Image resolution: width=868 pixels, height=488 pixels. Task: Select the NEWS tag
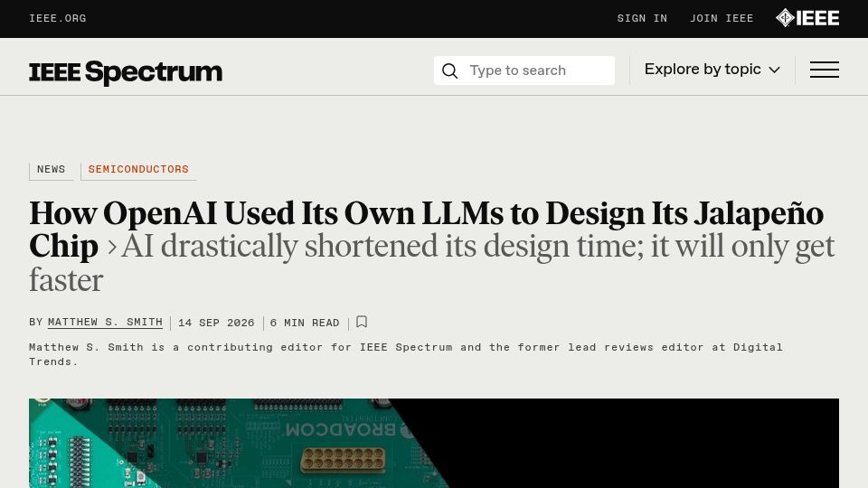click(51, 170)
